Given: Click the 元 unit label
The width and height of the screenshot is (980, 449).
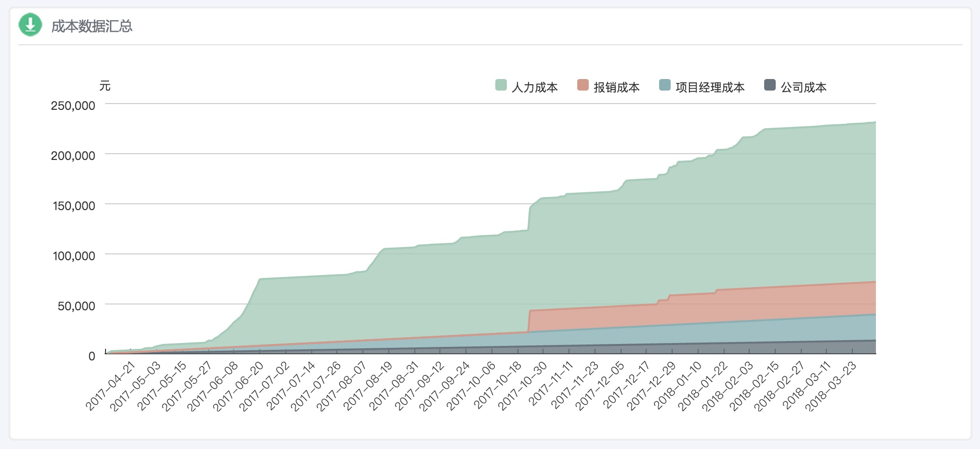Looking at the screenshot, I should pyautogui.click(x=105, y=86).
